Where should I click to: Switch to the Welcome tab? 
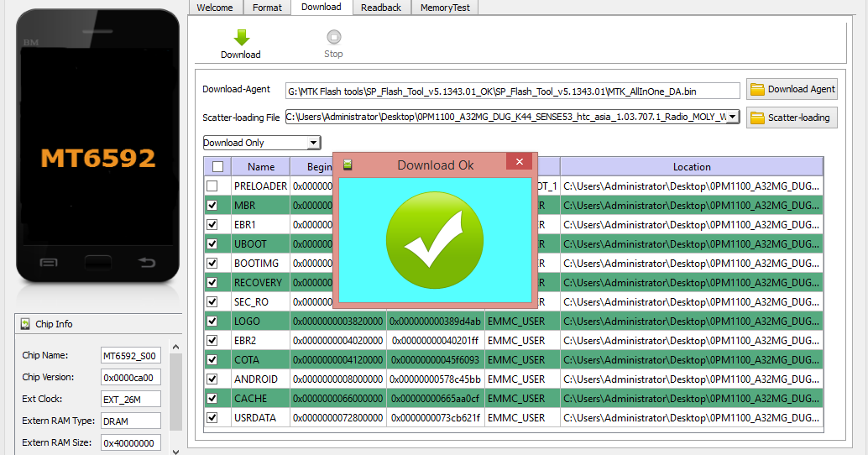click(x=215, y=8)
